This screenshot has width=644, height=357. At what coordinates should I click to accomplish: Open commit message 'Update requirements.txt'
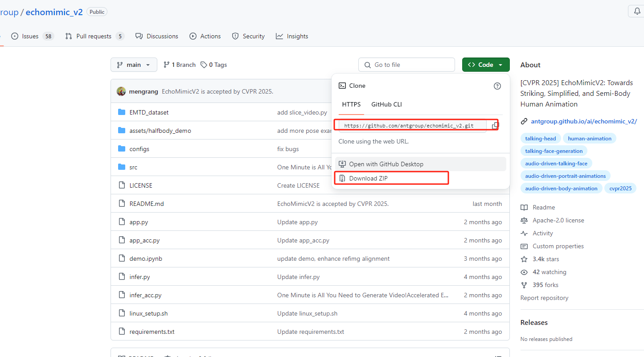311,332
